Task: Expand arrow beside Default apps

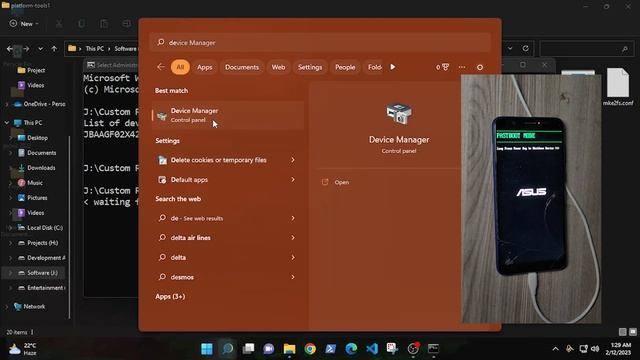Action: [x=293, y=180]
